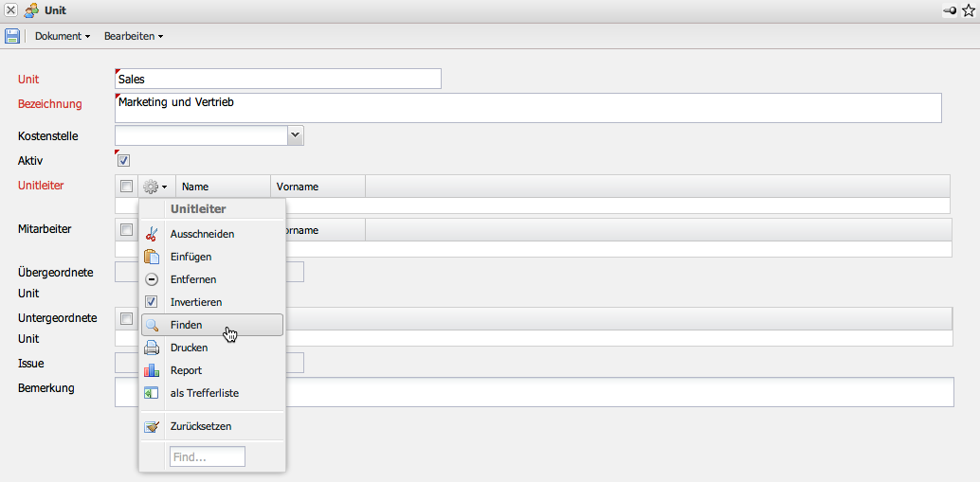Choose Ausschneiden from the context menu
The width and height of the screenshot is (980, 482).
(x=212, y=234)
